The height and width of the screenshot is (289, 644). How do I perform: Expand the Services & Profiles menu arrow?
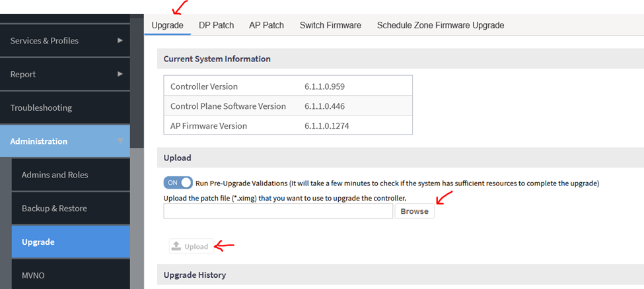pos(120,40)
